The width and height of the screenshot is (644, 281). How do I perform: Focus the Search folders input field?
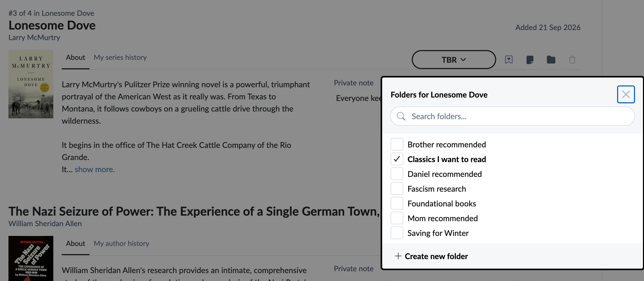pos(512,116)
